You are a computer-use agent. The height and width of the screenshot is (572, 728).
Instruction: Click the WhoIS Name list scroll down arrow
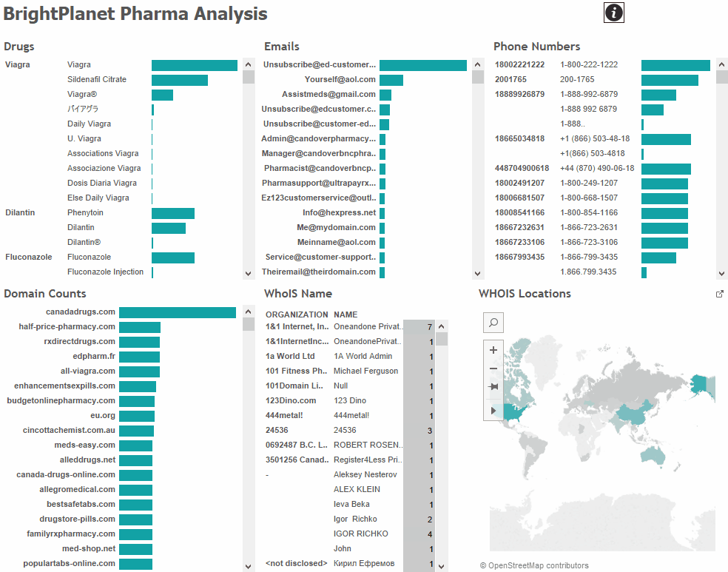pyautogui.click(x=442, y=566)
